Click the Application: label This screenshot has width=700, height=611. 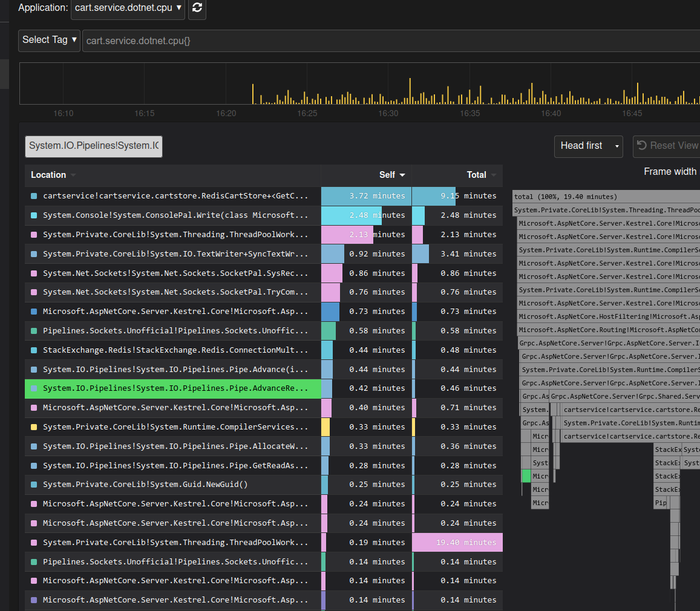click(43, 8)
